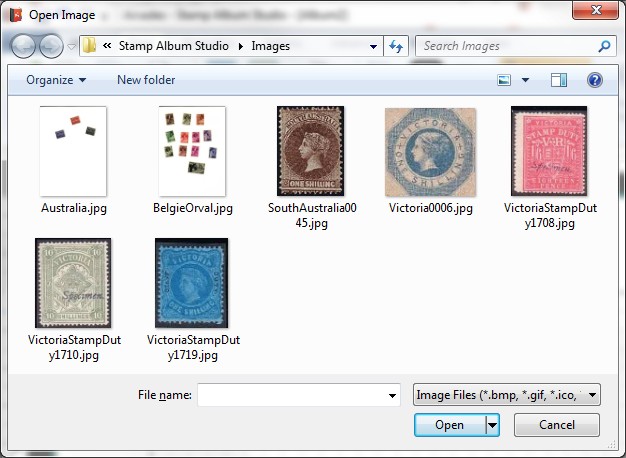Image resolution: width=626 pixels, height=458 pixels.
Task: Click the Cancel button
Action: pos(557,425)
